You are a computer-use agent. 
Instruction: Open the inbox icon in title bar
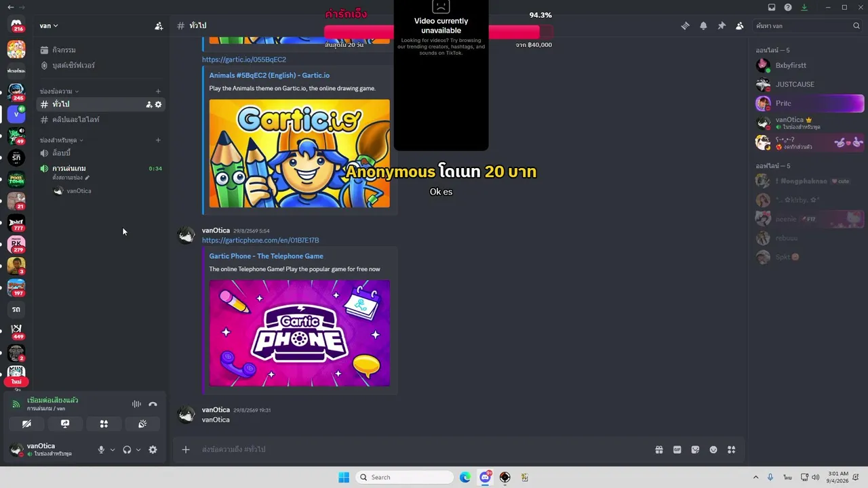[x=772, y=7]
